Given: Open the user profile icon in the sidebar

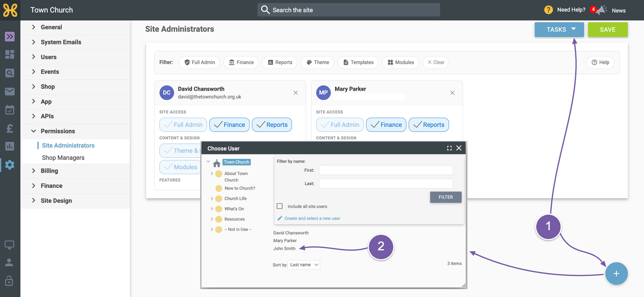Looking at the screenshot, I should [9, 262].
